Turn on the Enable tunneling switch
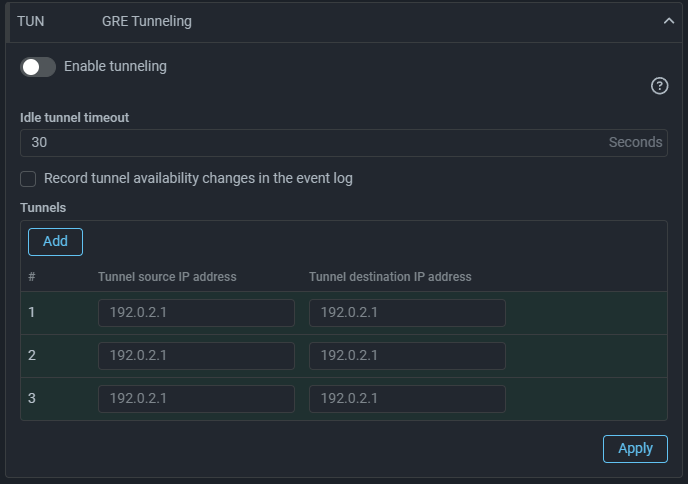The width and height of the screenshot is (688, 484). (x=38, y=67)
